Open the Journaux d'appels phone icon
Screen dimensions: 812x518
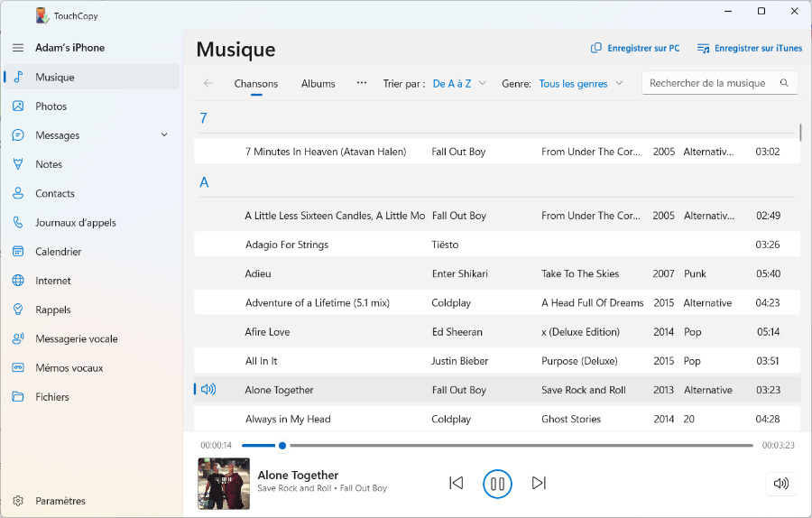(18, 223)
